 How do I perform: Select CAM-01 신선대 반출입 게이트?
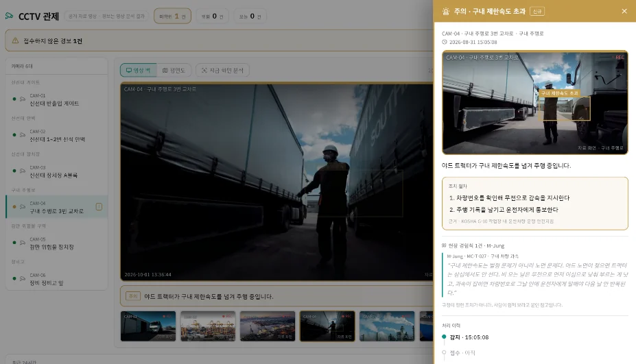click(57, 99)
